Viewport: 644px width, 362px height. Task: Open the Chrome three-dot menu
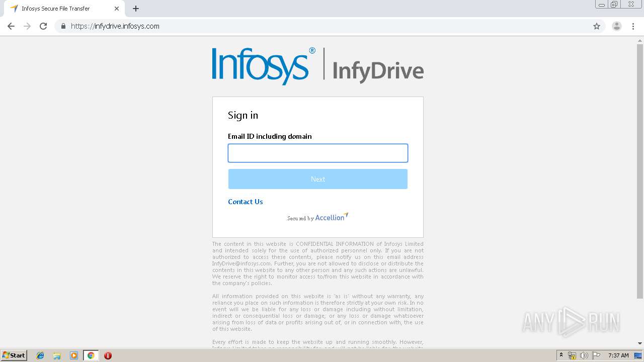[633, 26]
